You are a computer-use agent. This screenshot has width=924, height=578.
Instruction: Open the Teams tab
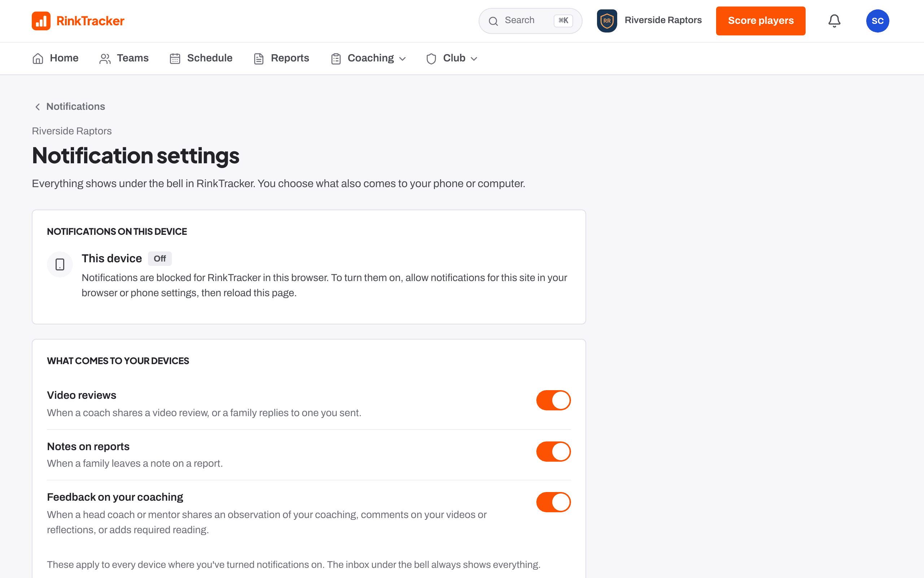124,58
